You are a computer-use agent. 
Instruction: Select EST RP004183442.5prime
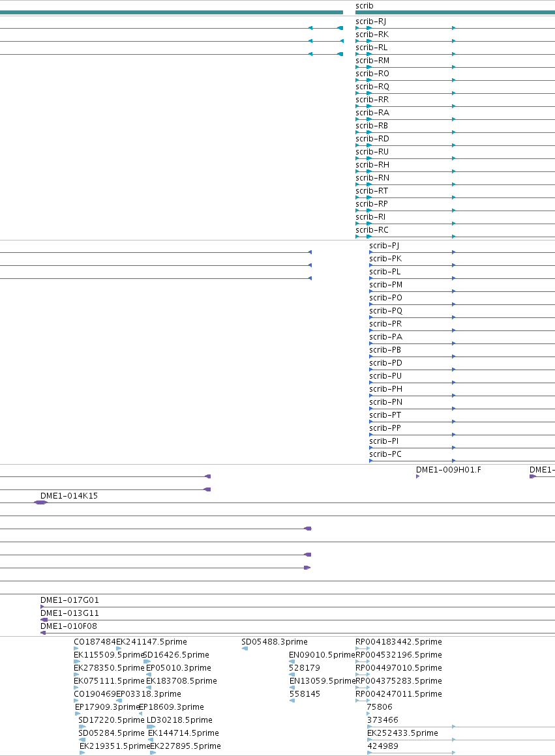coord(398,642)
